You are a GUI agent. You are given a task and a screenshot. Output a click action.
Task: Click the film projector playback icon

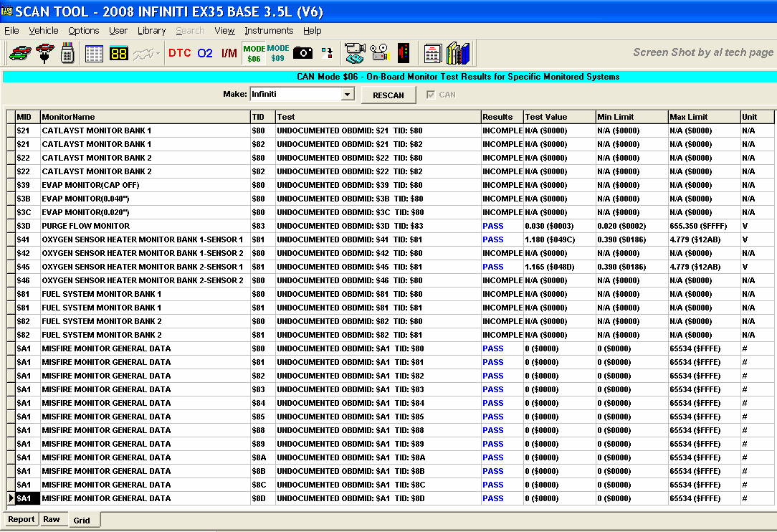(x=380, y=53)
